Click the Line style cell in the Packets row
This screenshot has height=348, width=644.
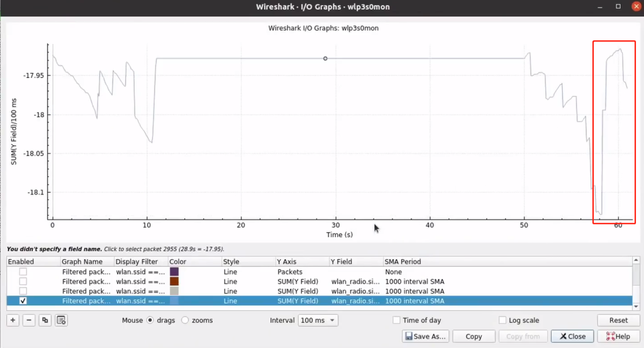tap(230, 272)
